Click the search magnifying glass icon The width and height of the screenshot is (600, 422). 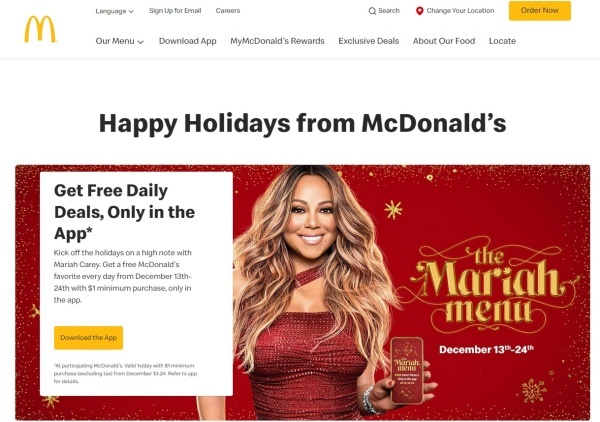[x=372, y=11]
